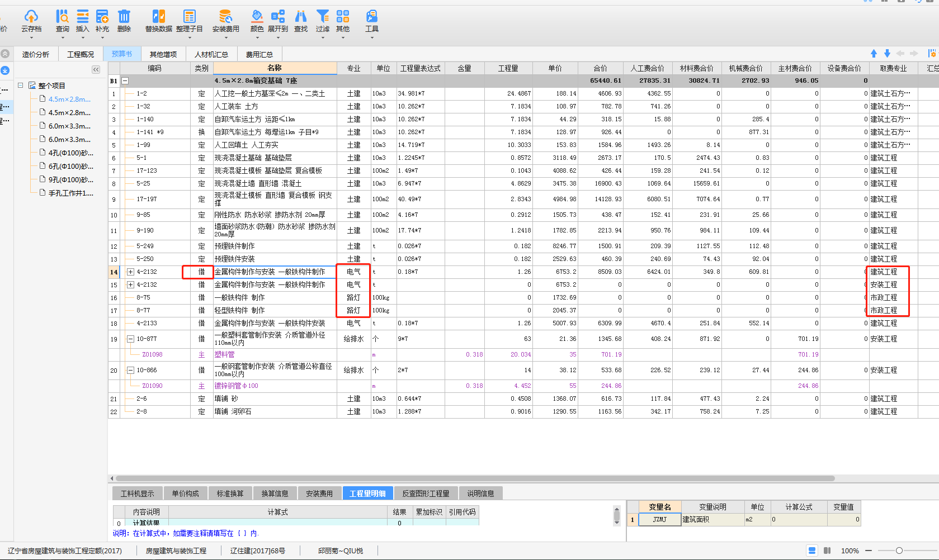The width and height of the screenshot is (939, 560).
Task: Move row up with blue up arrow
Action: pyautogui.click(x=874, y=54)
